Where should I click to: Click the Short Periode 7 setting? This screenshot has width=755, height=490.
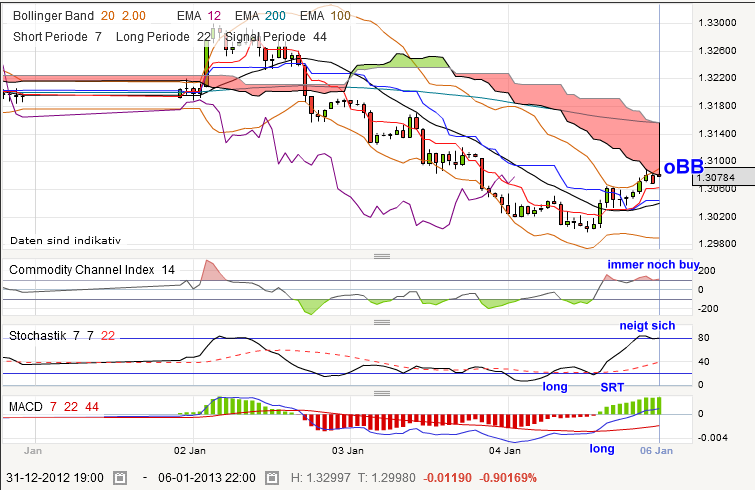coord(57,37)
